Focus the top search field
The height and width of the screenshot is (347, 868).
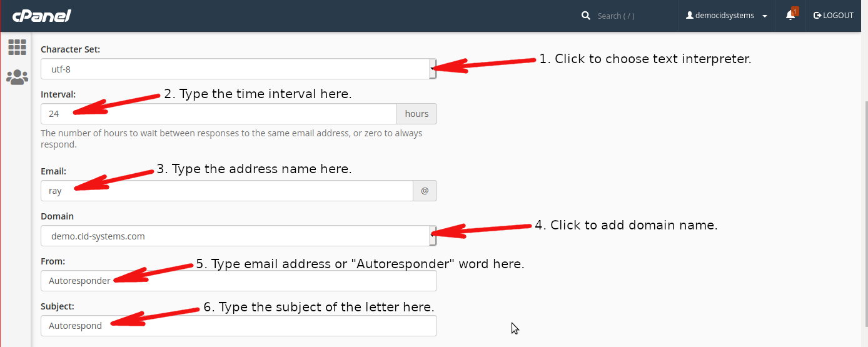(x=632, y=16)
